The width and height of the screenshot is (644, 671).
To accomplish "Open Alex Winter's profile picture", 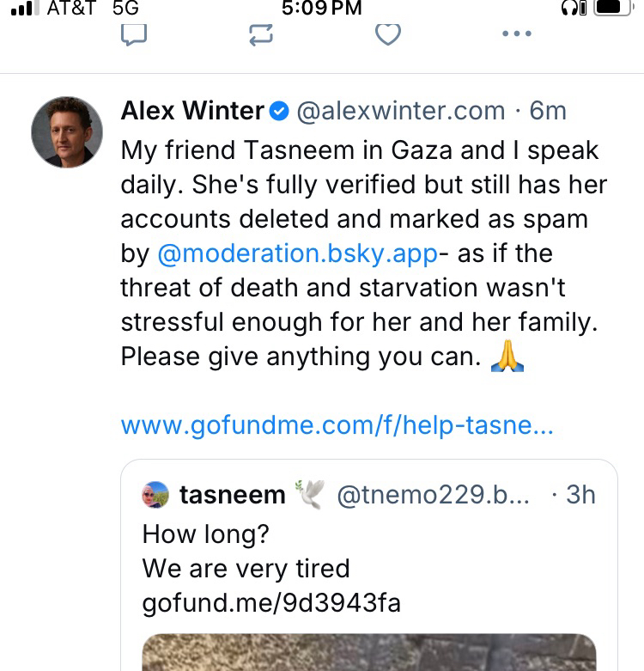I will [67, 131].
